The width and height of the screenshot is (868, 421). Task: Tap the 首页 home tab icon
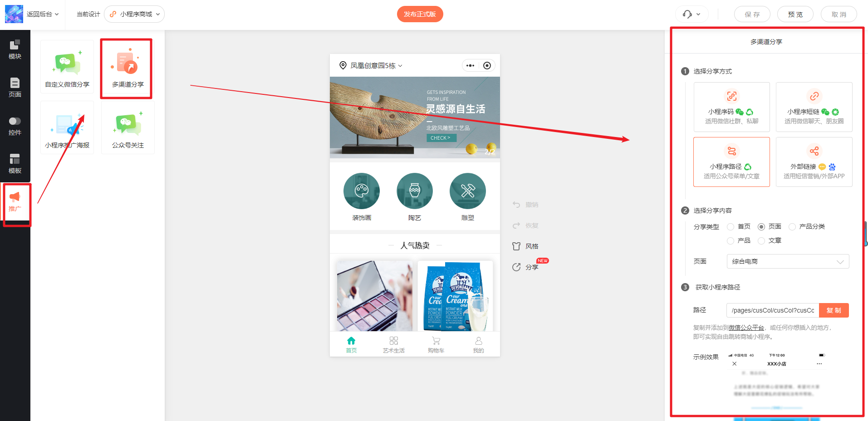pyautogui.click(x=351, y=341)
